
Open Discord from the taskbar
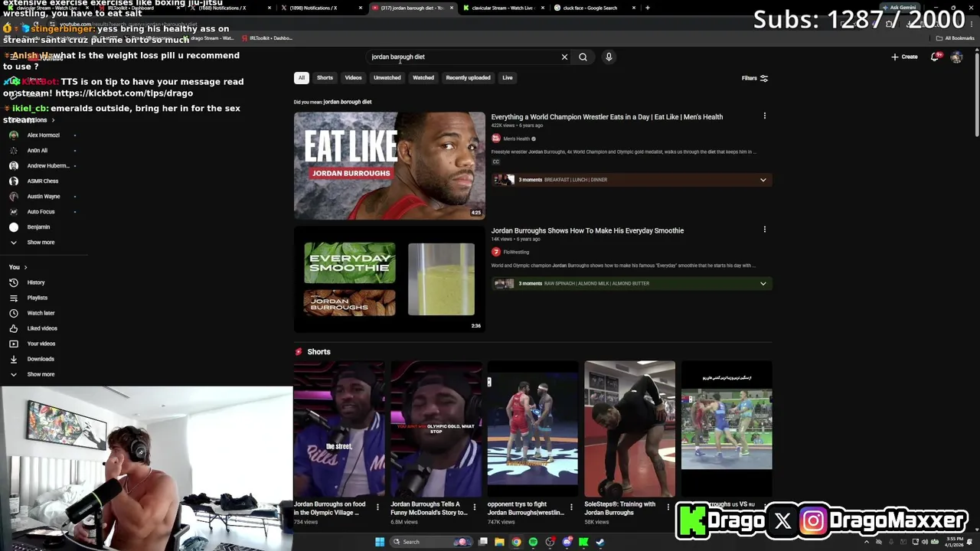tap(567, 542)
